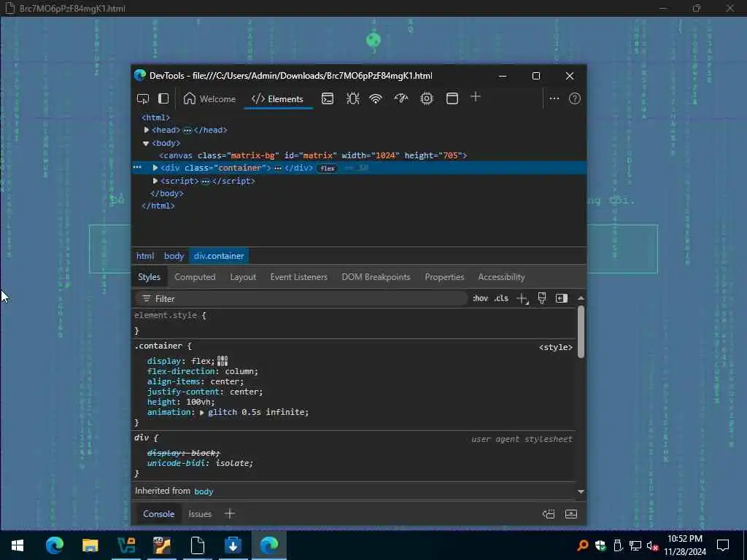
Task: Add more tools with the plus
Action: point(476,97)
